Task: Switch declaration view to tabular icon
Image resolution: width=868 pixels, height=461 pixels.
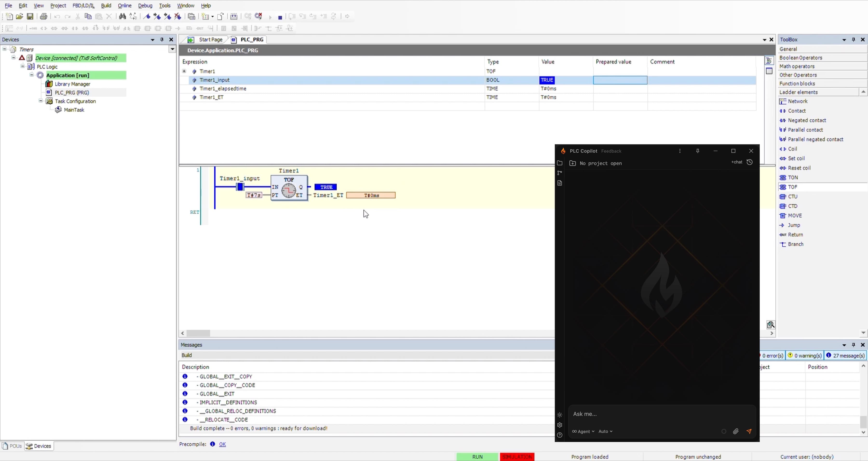Action: [769, 71]
